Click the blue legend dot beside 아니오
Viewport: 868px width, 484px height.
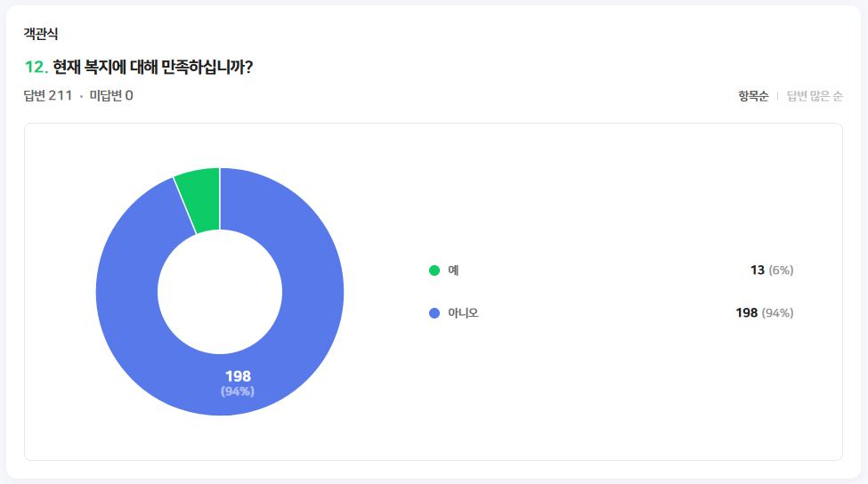(434, 313)
